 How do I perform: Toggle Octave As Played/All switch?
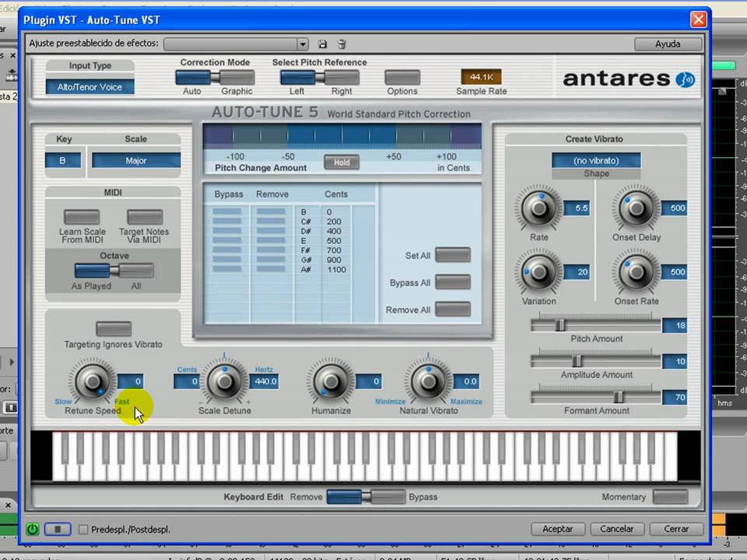pos(114,271)
